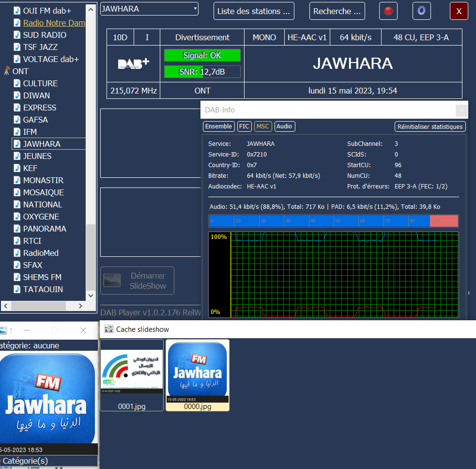Click the station list scroll down arrow
476x469 pixels.
pyautogui.click(x=91, y=295)
